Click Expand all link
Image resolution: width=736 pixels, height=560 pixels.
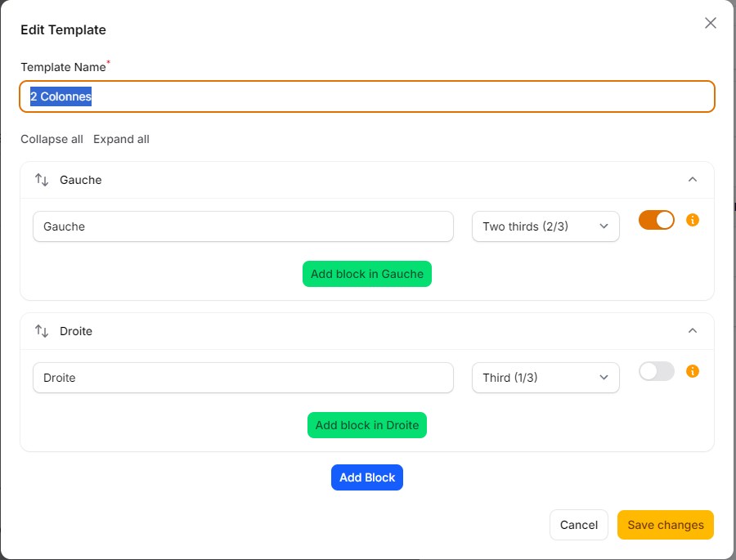pyautogui.click(x=121, y=139)
